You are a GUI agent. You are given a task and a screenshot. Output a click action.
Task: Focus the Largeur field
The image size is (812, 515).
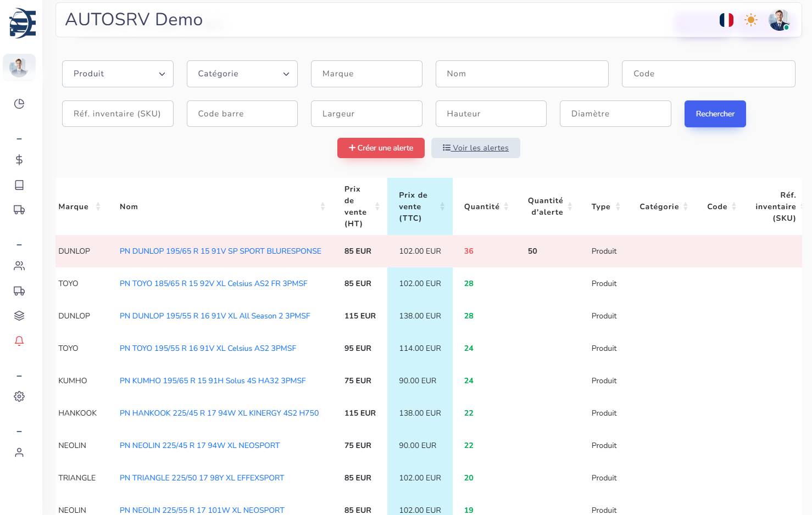pos(366,114)
